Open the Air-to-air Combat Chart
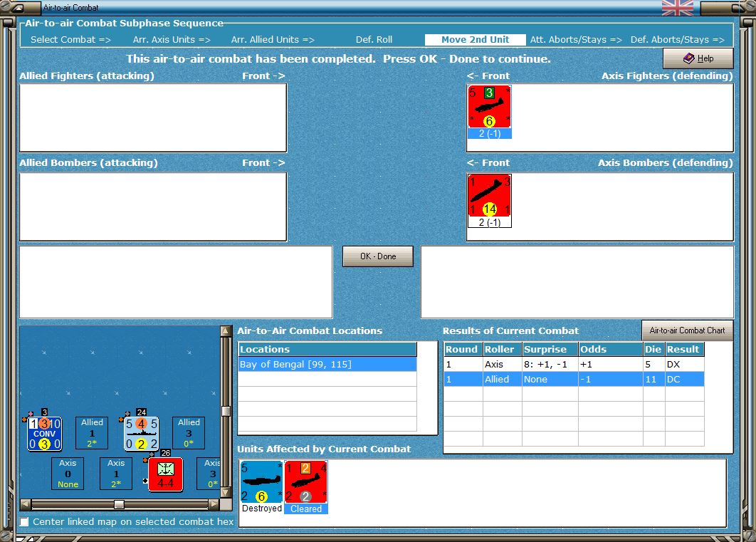The image size is (756, 542). (x=687, y=330)
